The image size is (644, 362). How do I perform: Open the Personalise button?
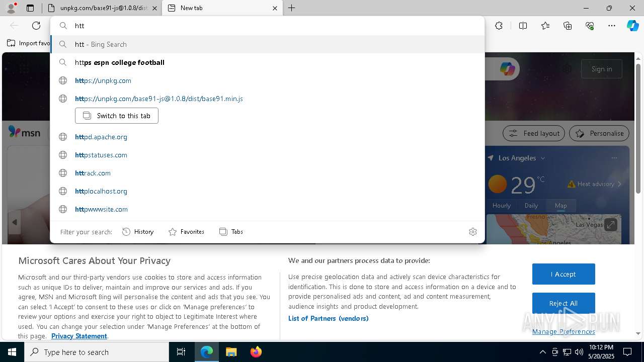pos(599,133)
